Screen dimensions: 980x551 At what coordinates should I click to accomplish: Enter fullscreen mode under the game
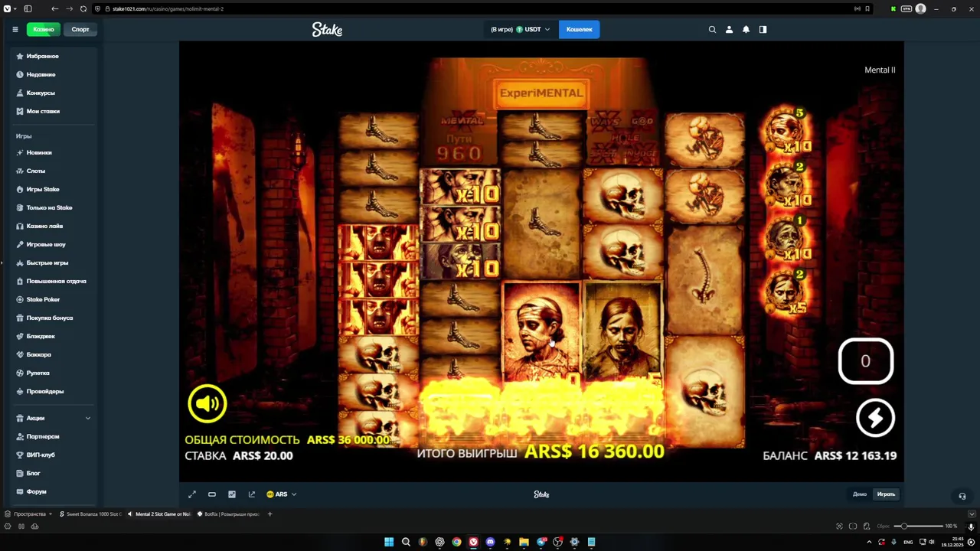pos(192,494)
